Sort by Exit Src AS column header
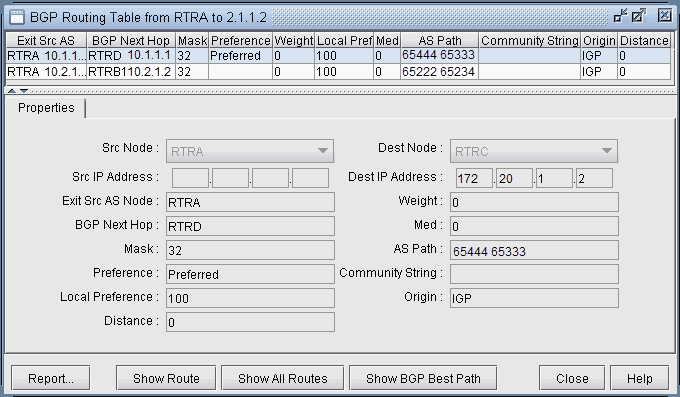 [46, 40]
